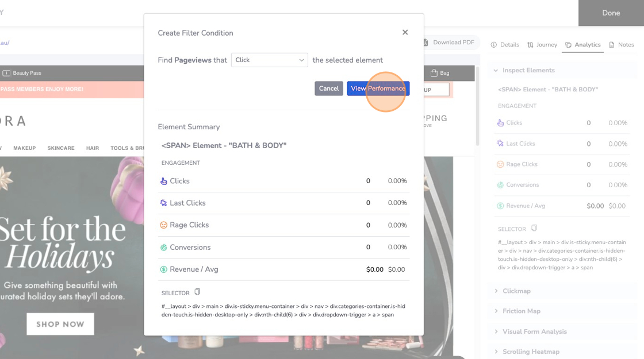Screen dimensions: 644x359
Task: Copy selector icon in Inspect Elements panel
Action: pos(534,229)
